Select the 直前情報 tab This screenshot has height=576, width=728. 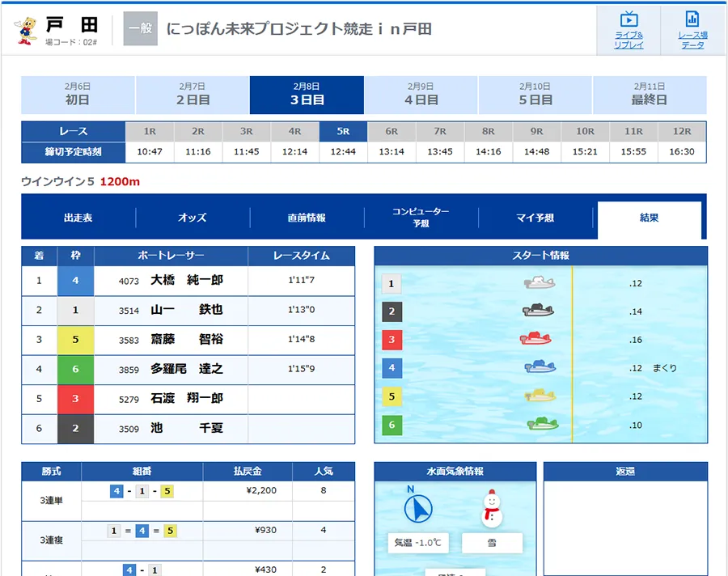click(307, 218)
